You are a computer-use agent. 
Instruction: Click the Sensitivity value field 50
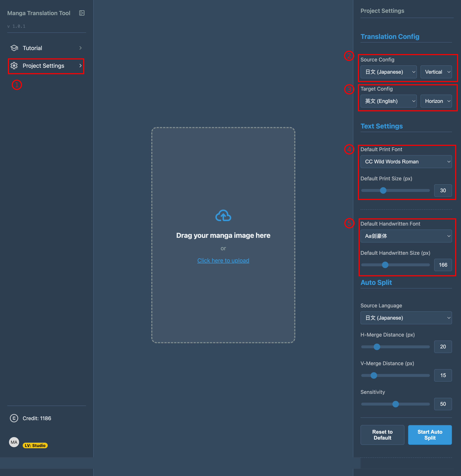(443, 404)
